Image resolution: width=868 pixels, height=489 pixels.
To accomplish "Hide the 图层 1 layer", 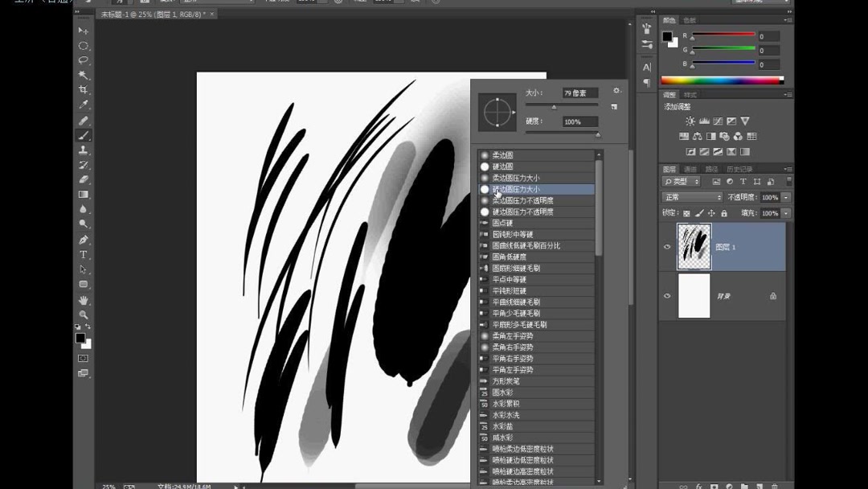I will point(667,247).
